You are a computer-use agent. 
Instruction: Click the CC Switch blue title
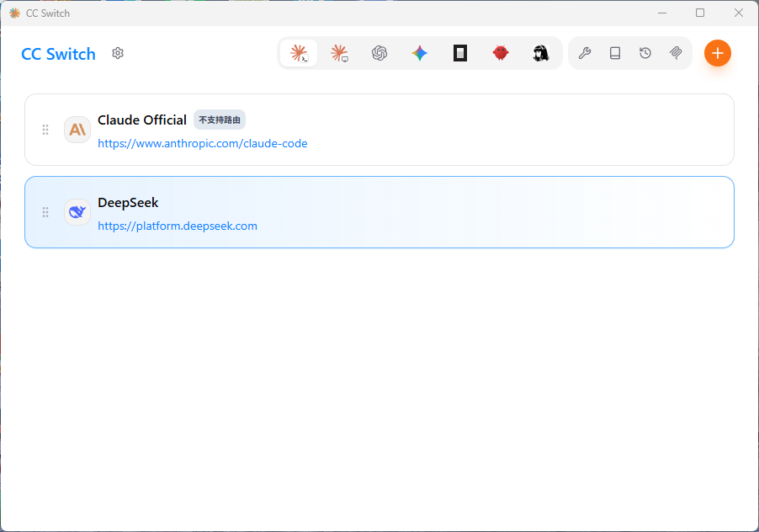pyautogui.click(x=59, y=54)
